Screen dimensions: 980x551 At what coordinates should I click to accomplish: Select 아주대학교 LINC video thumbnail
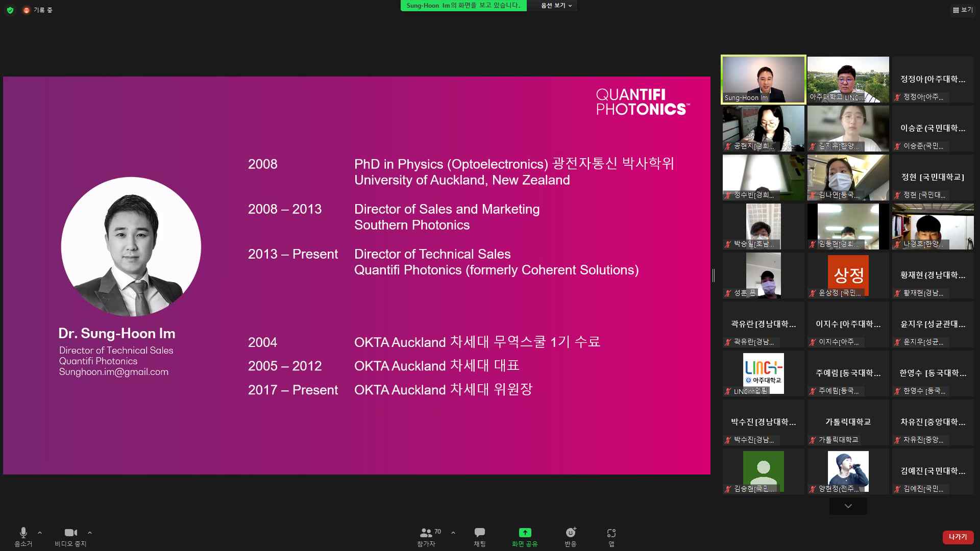point(848,80)
